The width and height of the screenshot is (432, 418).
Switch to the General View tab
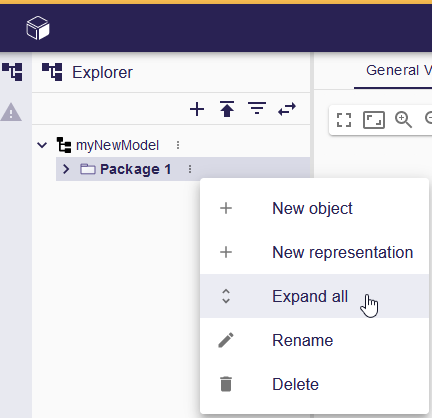397,71
